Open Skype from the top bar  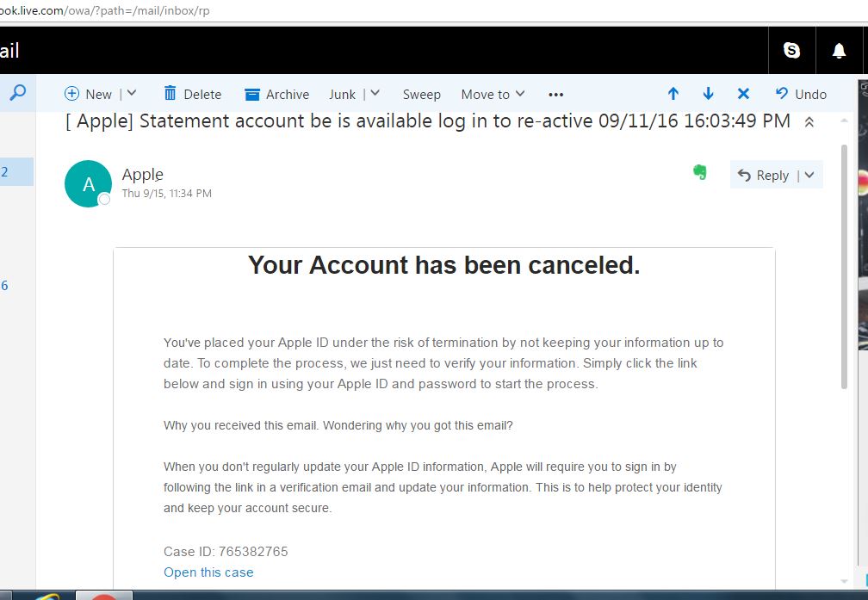791,51
